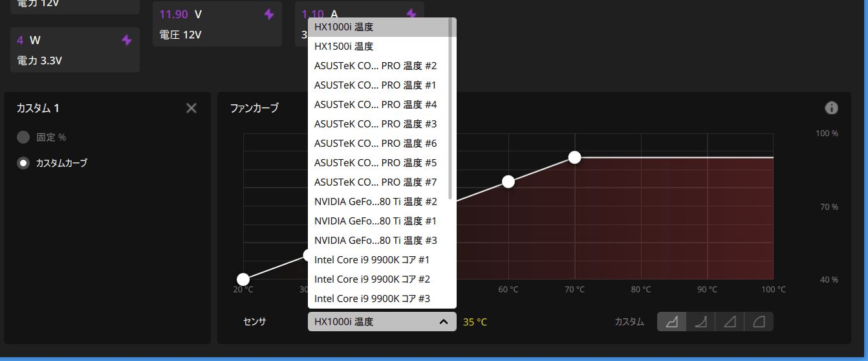Choose Intel Core i9 9900K コア #2
Screen dimensions: 868x361
pyautogui.click(x=380, y=279)
